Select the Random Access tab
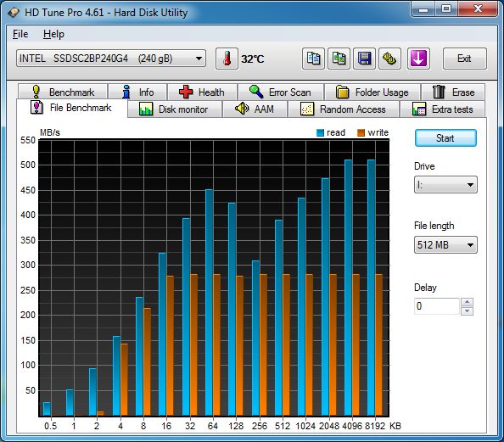Image resolution: width=504 pixels, height=442 pixels. (x=344, y=109)
